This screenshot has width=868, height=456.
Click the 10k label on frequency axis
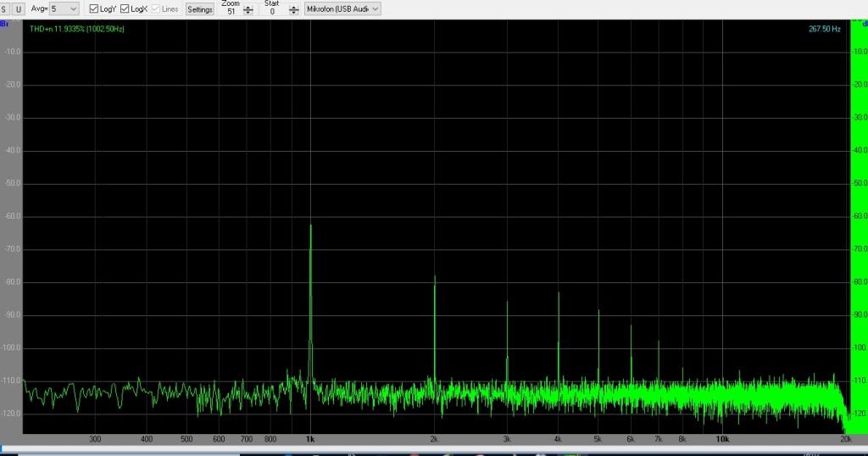pos(722,439)
